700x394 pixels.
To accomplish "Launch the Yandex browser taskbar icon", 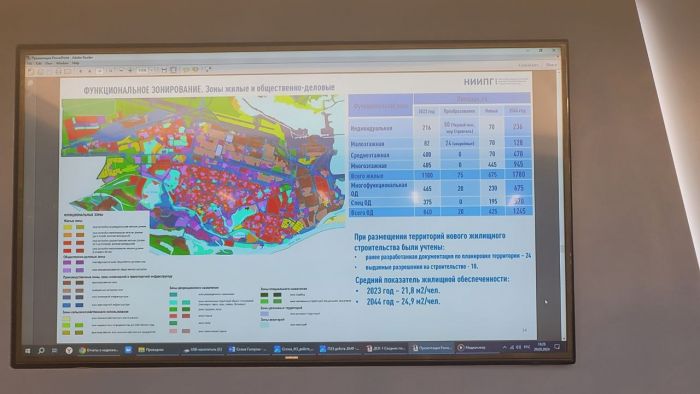I will [69, 350].
